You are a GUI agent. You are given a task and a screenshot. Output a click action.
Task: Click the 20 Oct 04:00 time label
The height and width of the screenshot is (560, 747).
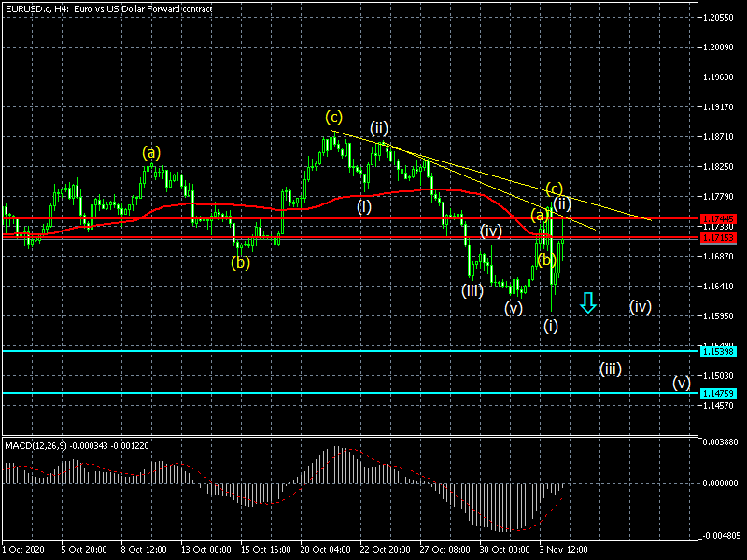(325, 550)
